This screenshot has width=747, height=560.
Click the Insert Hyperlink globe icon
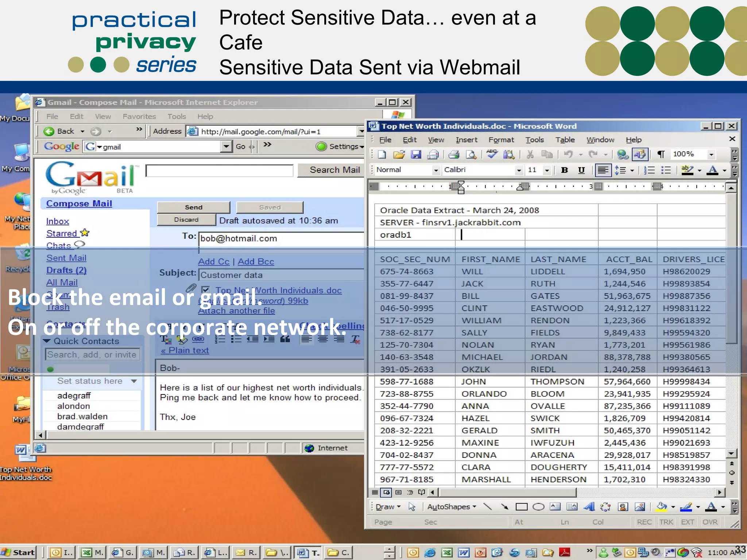tap(623, 155)
